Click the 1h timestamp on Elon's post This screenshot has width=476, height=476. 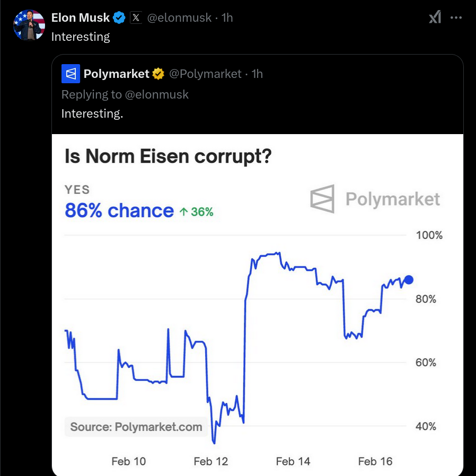coord(227,17)
